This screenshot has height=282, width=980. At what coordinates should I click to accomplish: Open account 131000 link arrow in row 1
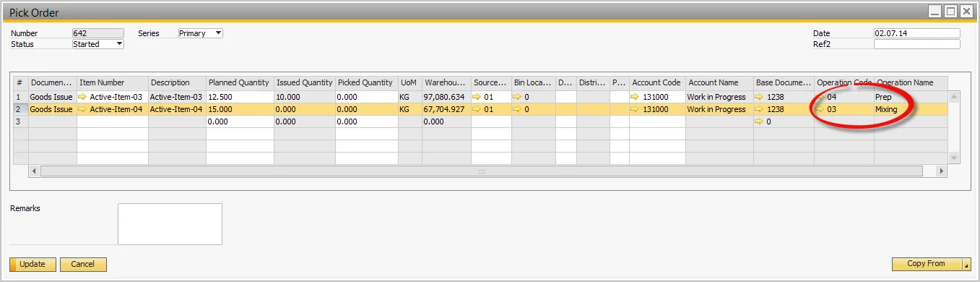636,97
